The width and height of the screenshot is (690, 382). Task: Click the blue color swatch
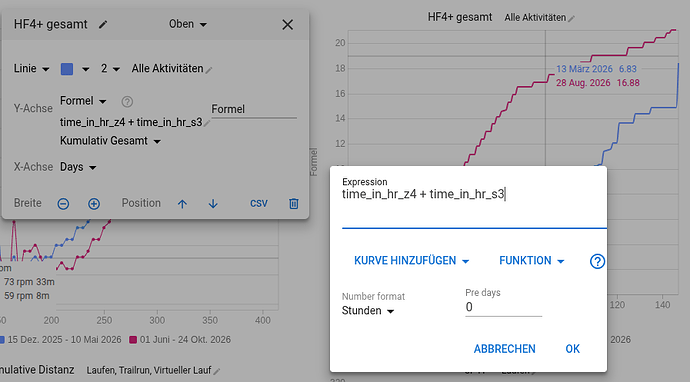[x=67, y=69]
